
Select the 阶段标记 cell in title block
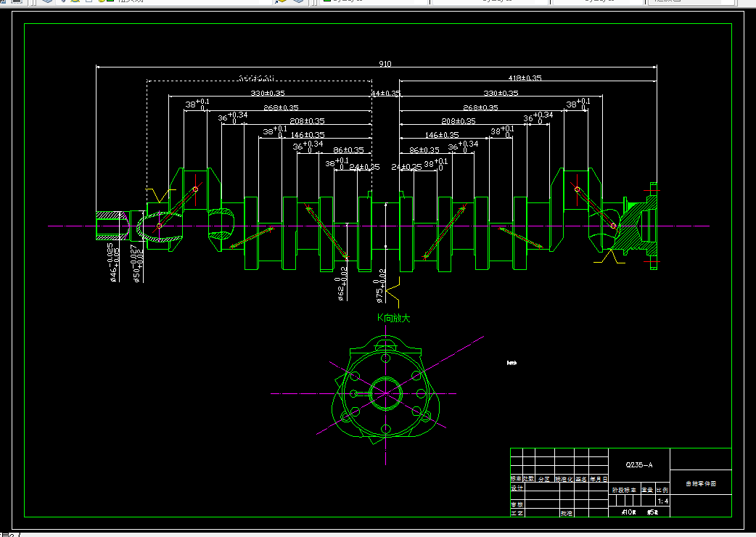[625, 490]
